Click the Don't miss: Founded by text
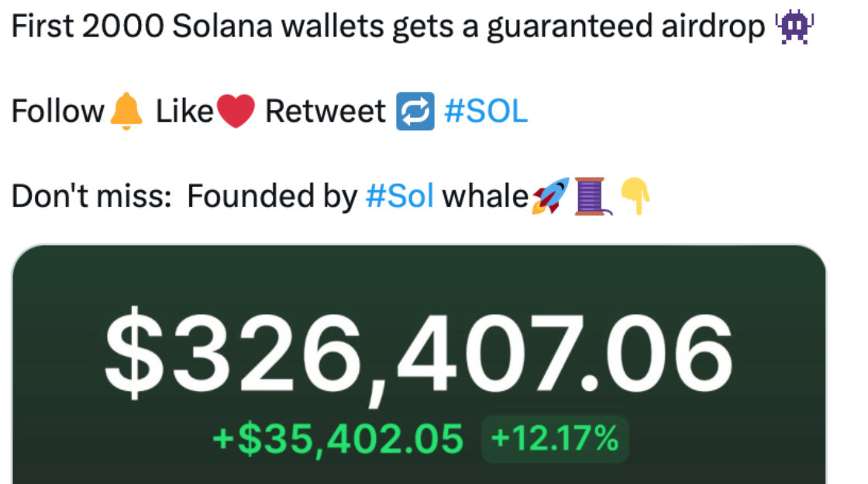 point(184,196)
